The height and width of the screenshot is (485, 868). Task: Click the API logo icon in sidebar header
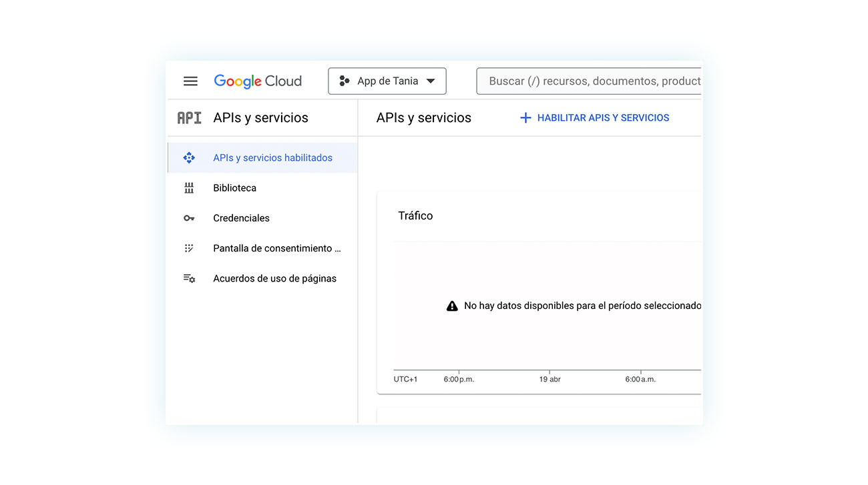[189, 118]
